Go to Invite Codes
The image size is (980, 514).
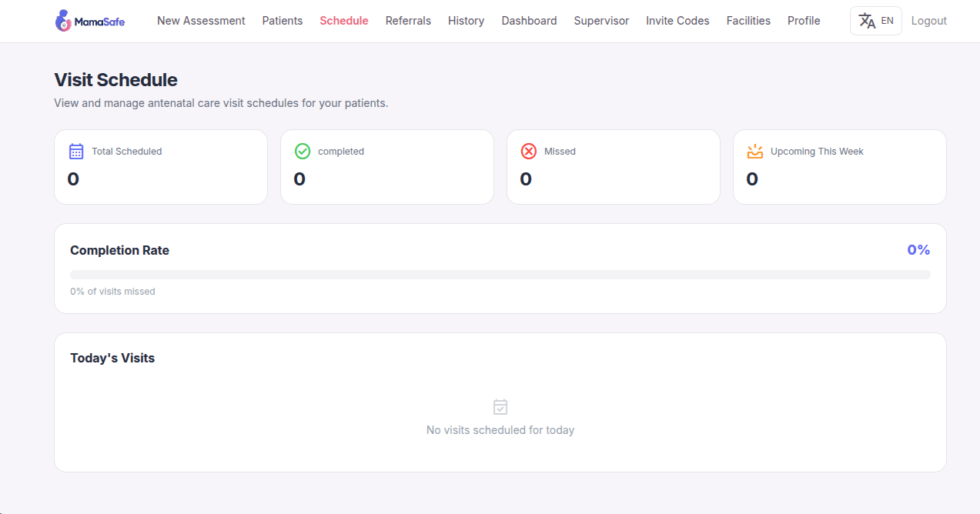(677, 21)
